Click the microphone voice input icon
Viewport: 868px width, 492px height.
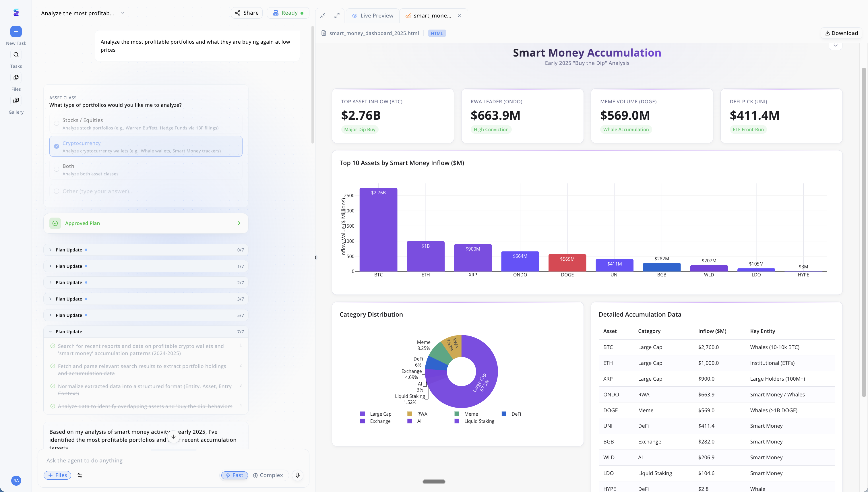[x=297, y=475]
